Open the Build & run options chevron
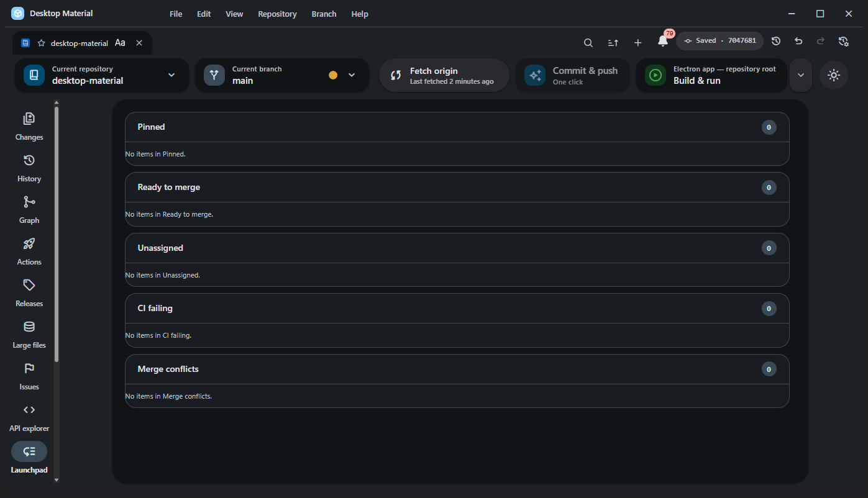The image size is (868, 498). [801, 75]
